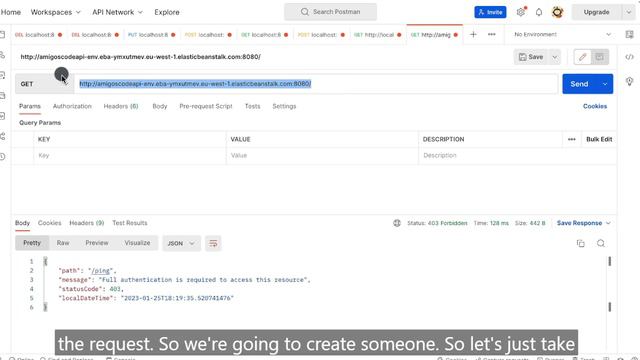The width and height of the screenshot is (640, 360).
Task: Switch to the Params tab
Action: point(30,106)
